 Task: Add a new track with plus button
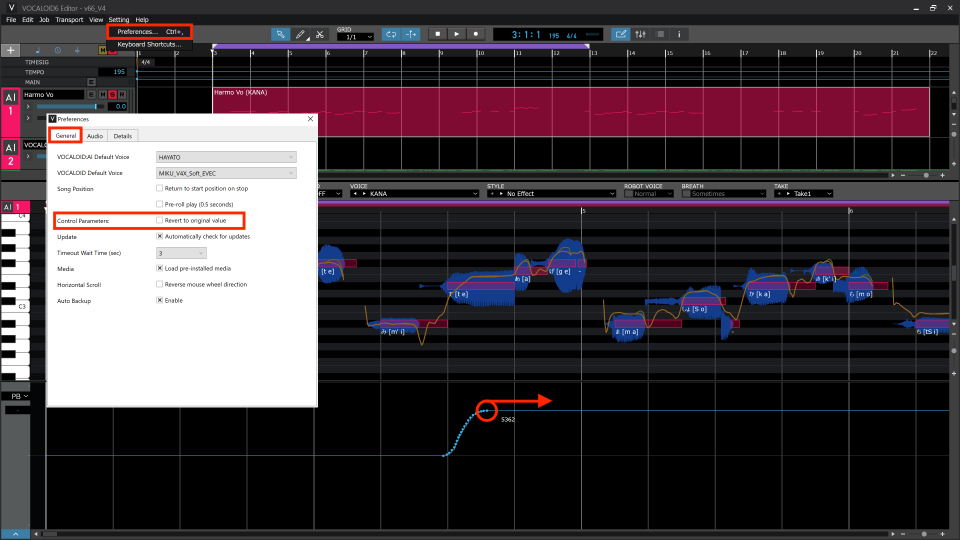10,50
